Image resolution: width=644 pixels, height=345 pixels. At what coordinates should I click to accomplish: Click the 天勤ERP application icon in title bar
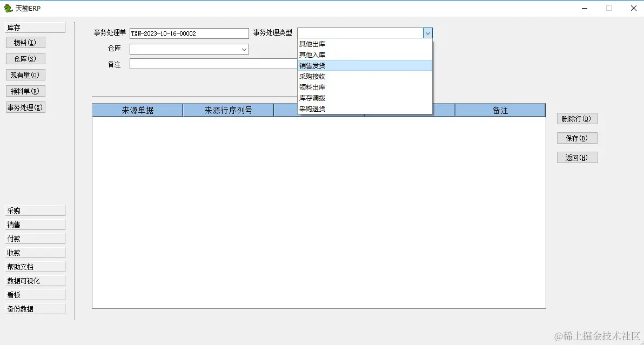tap(8, 8)
